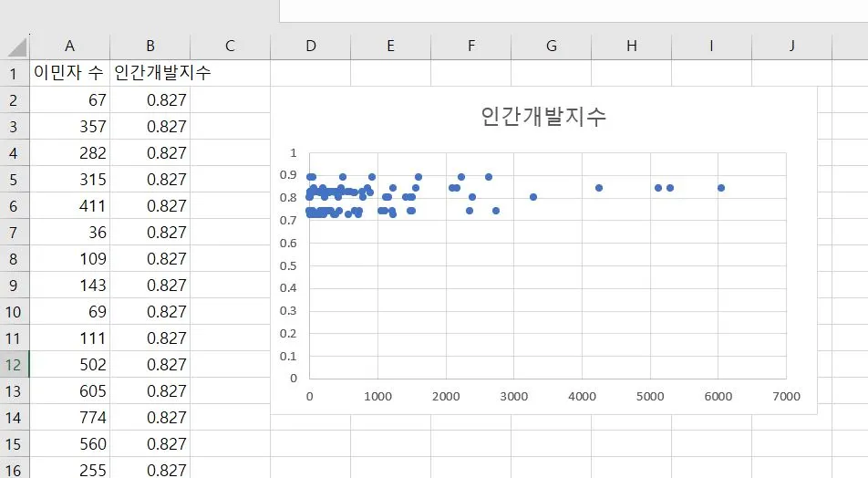Click horizontal axis label 5000
868x478 pixels.
(650, 397)
